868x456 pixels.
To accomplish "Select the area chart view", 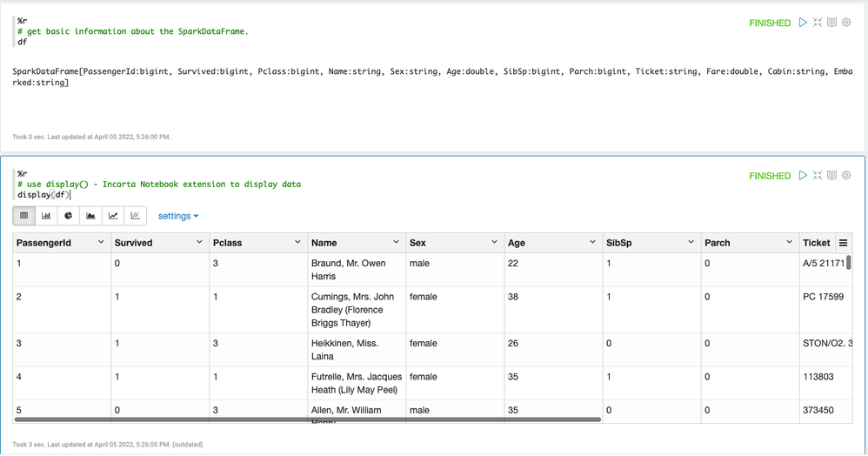I will (90, 216).
